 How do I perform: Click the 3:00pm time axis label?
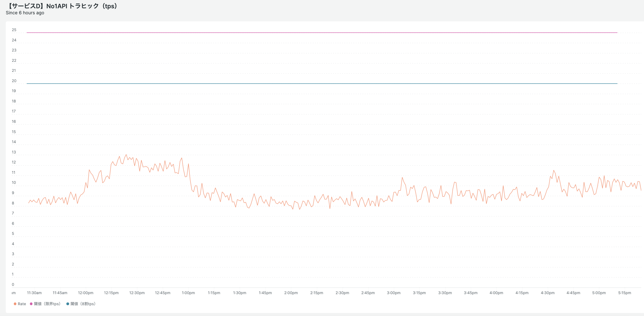[x=394, y=293]
